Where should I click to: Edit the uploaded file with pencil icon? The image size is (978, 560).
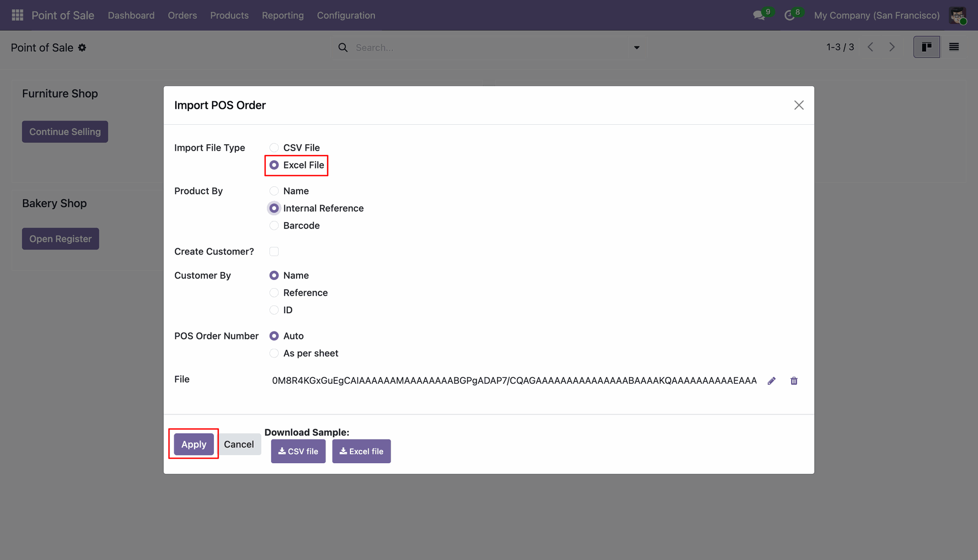(772, 381)
